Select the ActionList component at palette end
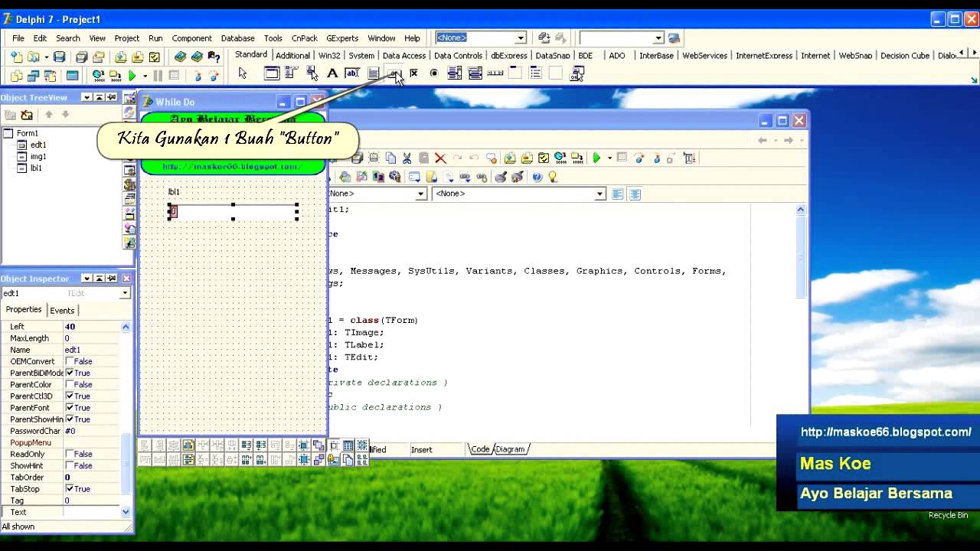Screen dimensions: 980x551 577,73
